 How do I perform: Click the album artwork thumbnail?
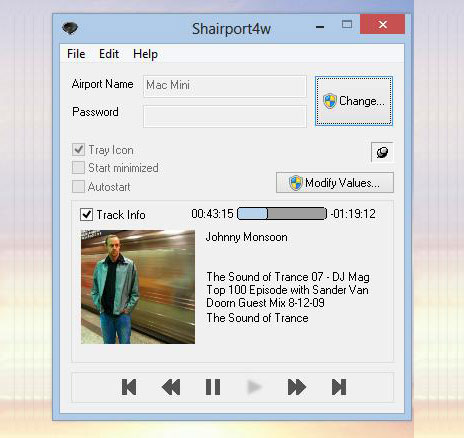pos(138,287)
